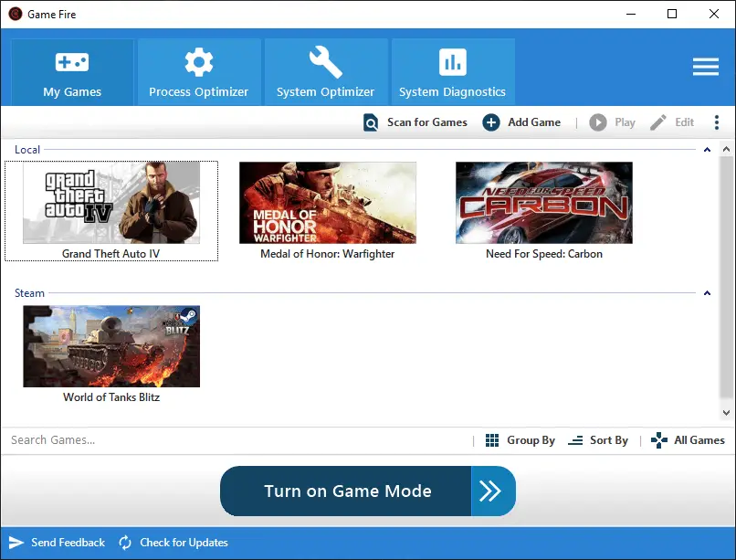The height and width of the screenshot is (560, 736).
Task: Click the Edit pencil icon
Action: click(658, 122)
